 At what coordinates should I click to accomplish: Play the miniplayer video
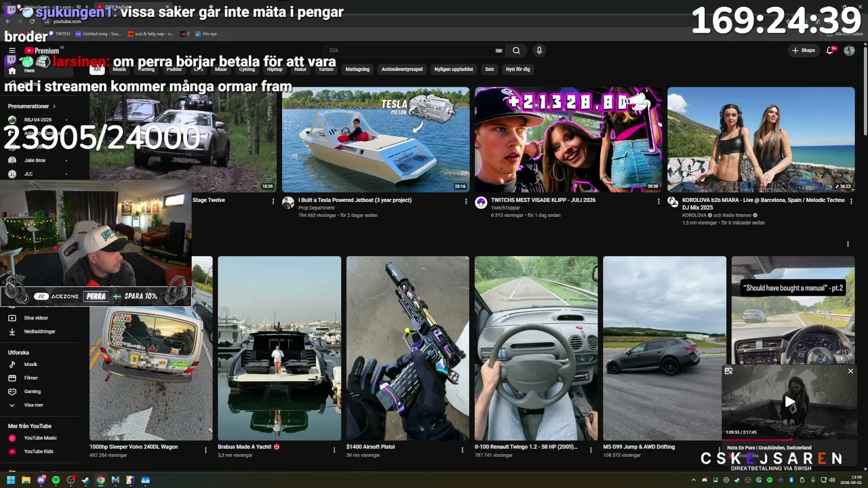coord(789,402)
